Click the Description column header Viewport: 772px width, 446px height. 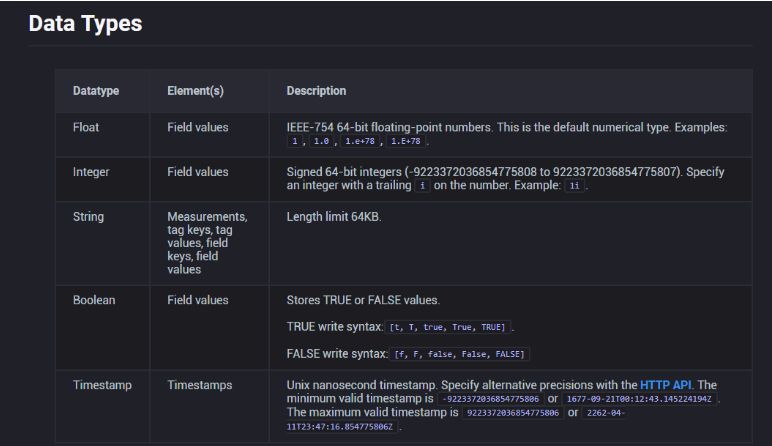click(316, 91)
